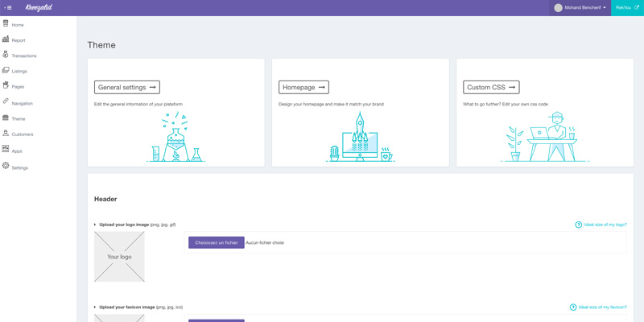
Task: Click the external link icon beside RekYou
Action: [637, 7]
